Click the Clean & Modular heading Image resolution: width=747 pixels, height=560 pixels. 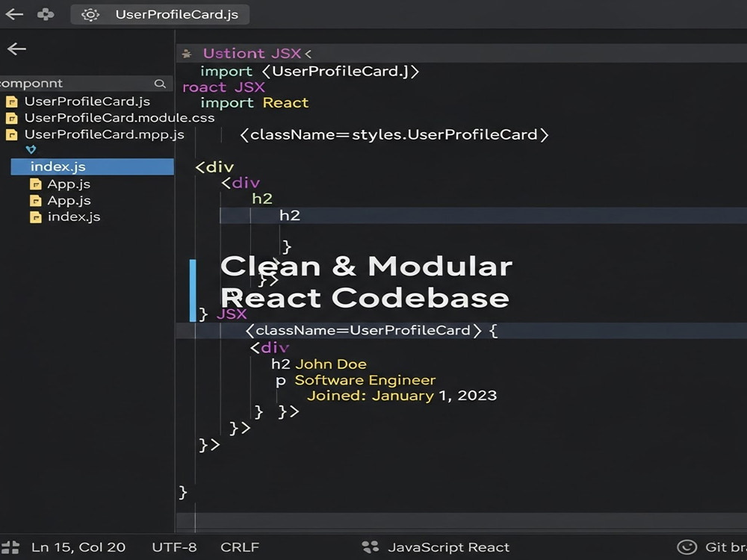(366, 267)
